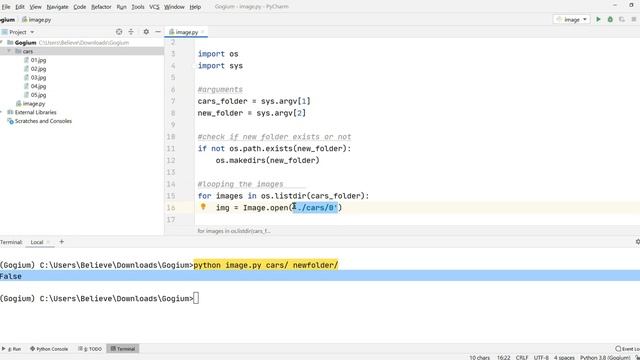The image size is (640, 360).
Task: Click the Local terminal tab
Action: 37,242
